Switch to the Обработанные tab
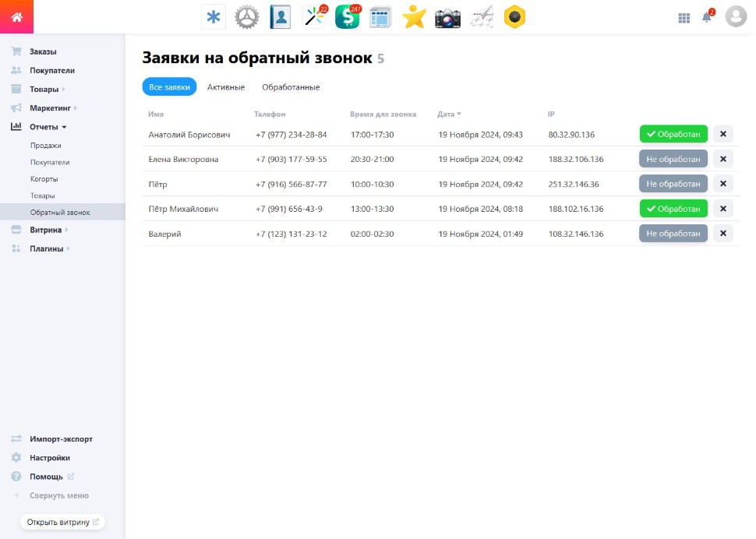 (x=291, y=87)
